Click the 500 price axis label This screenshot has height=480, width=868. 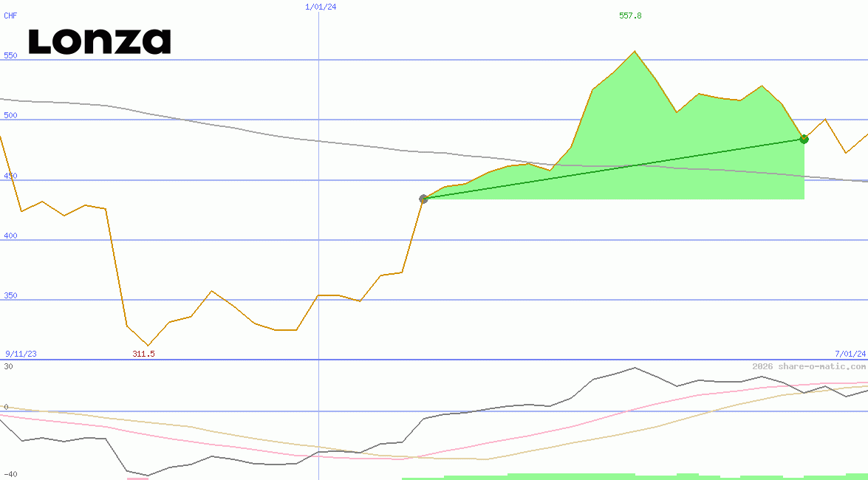pyautogui.click(x=10, y=115)
